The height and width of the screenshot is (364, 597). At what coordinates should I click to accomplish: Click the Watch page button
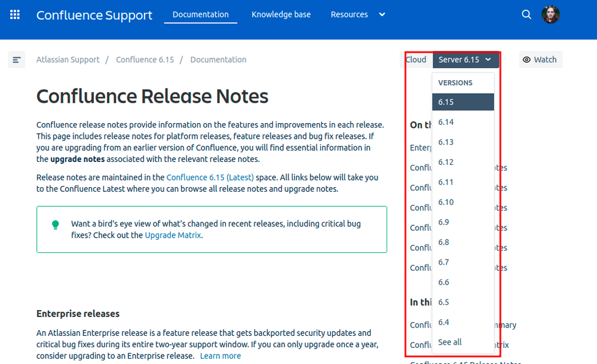click(x=540, y=60)
